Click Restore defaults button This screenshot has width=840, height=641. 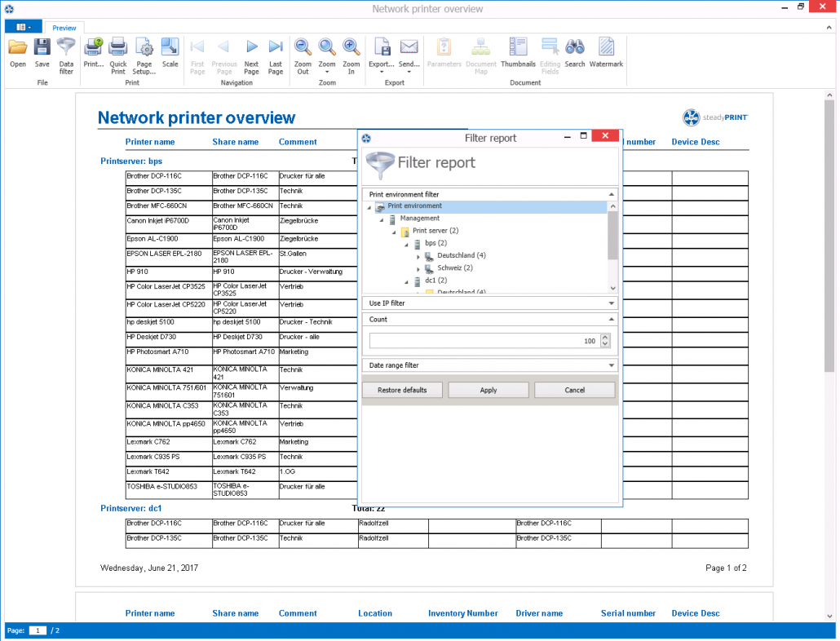coord(402,390)
